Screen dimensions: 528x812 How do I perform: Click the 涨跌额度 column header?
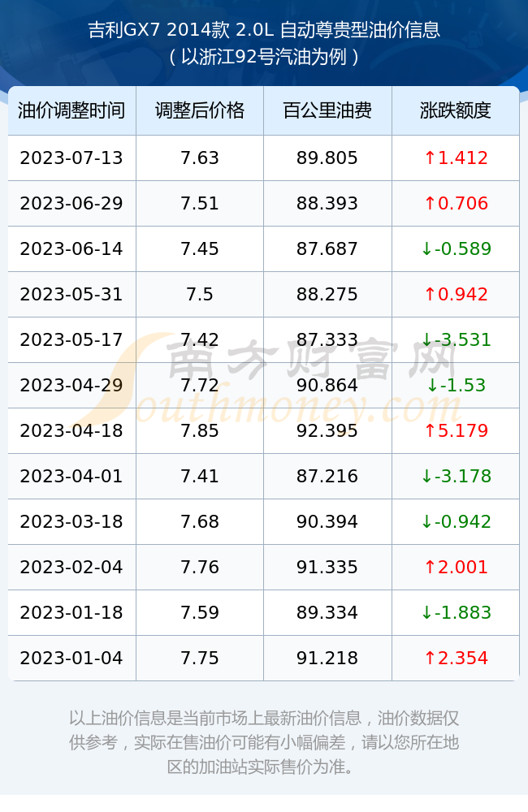click(456, 110)
